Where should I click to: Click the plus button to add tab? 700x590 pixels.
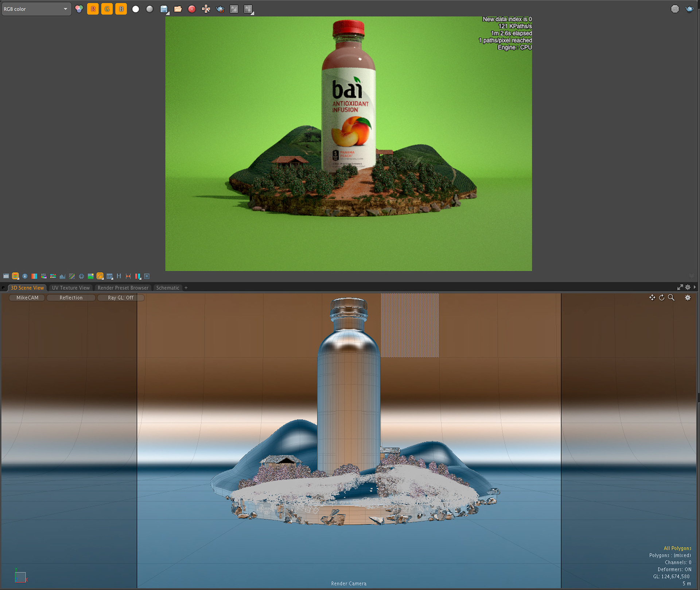tap(186, 288)
